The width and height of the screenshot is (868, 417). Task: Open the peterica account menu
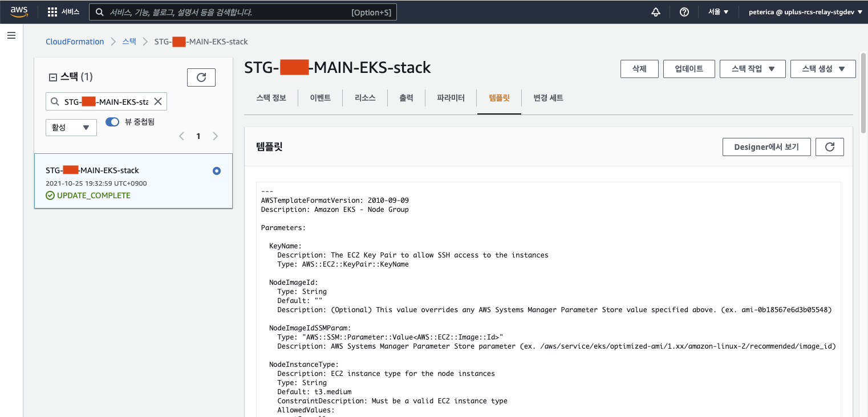(x=805, y=12)
